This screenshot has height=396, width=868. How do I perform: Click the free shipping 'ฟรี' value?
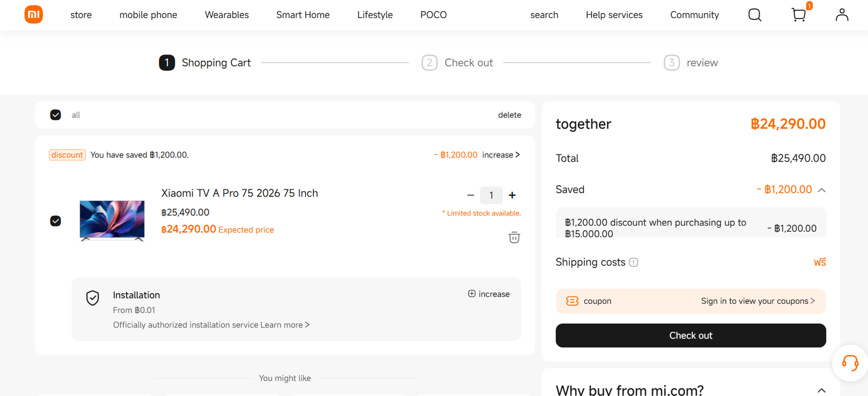[x=820, y=262]
